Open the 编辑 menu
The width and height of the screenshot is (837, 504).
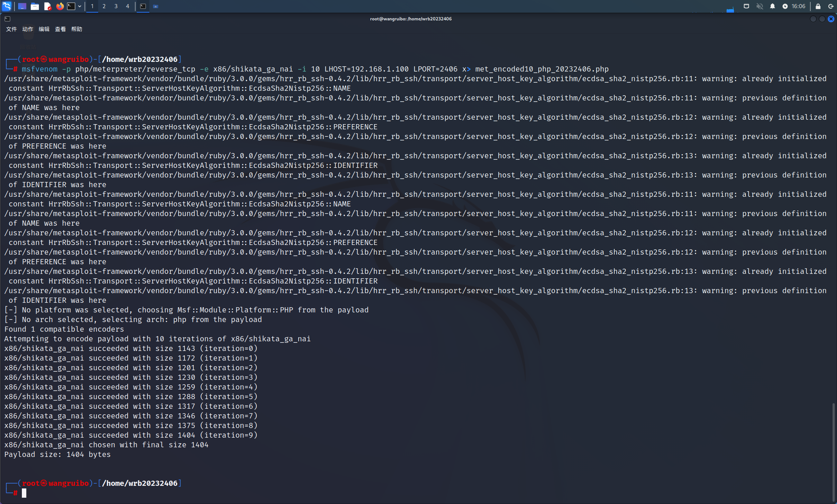(44, 29)
